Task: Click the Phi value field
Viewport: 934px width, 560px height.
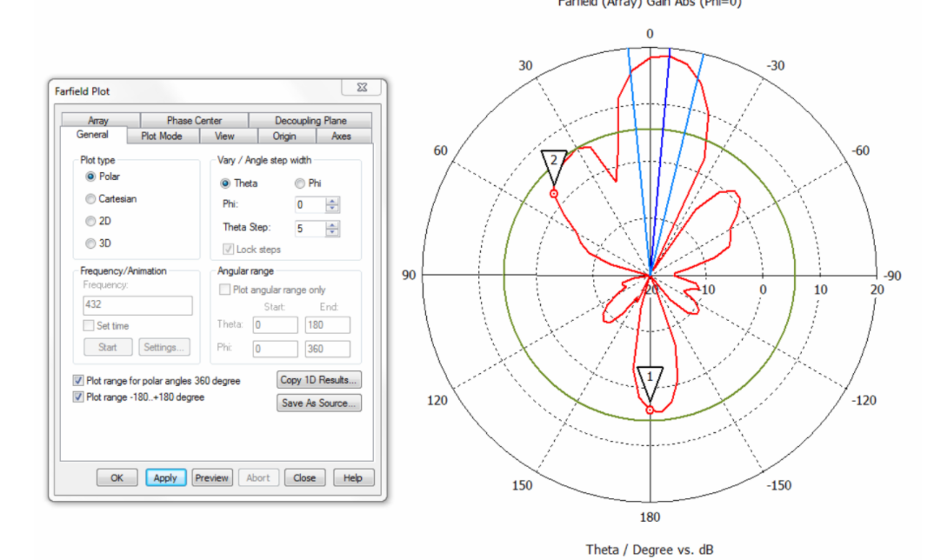Action: point(310,204)
